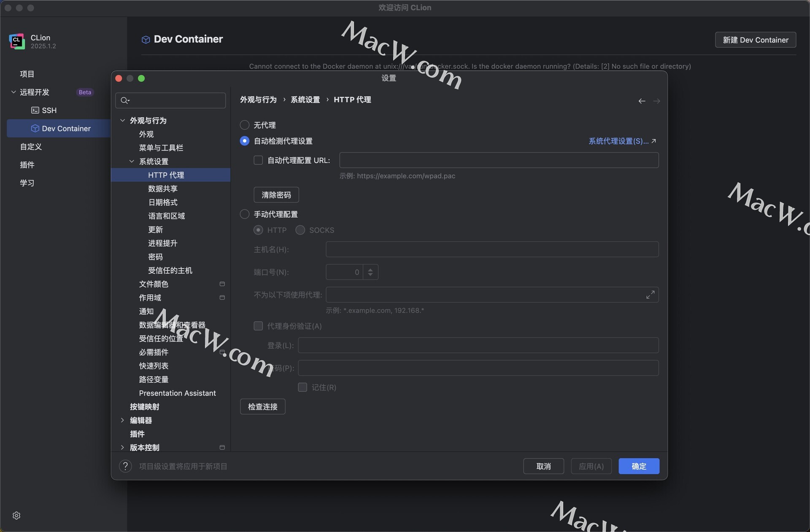Tick the 记住 password checkbox
The height and width of the screenshot is (532, 810).
[x=302, y=387]
